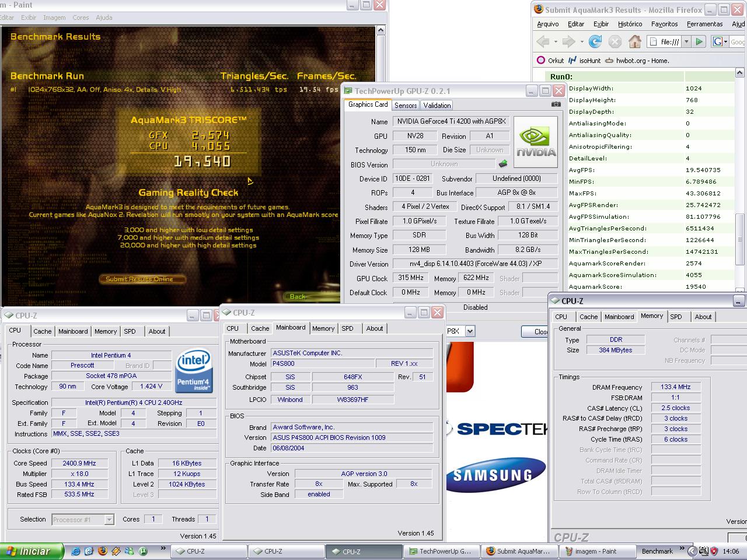This screenshot has height=560, width=747.
Task: Open Firefox forward history dropdown arrow
Action: (x=581, y=41)
